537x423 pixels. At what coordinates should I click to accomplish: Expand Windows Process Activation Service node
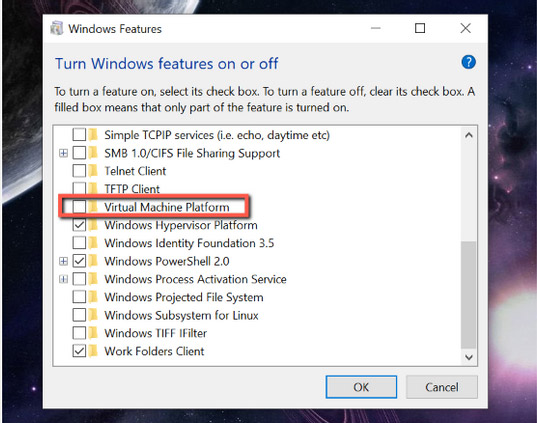click(63, 279)
